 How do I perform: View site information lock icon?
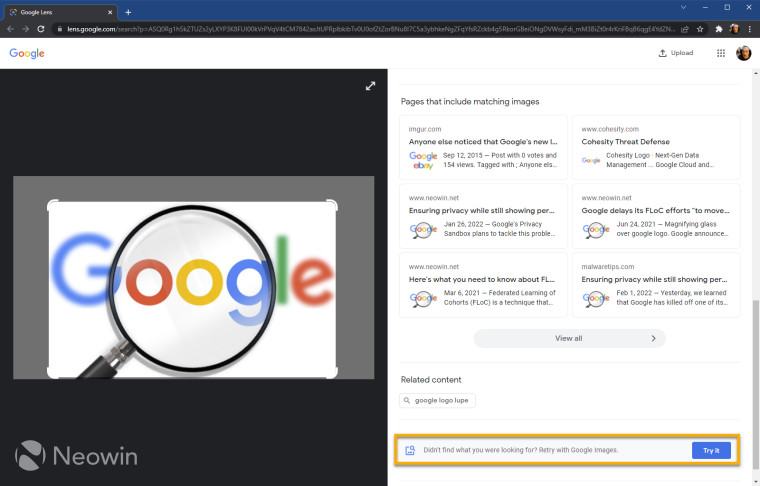[60, 29]
